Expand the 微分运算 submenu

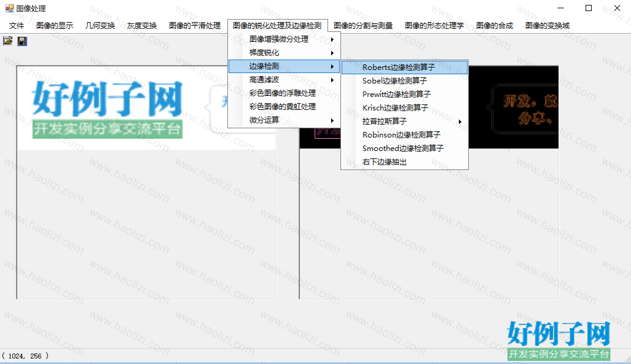click(x=284, y=120)
